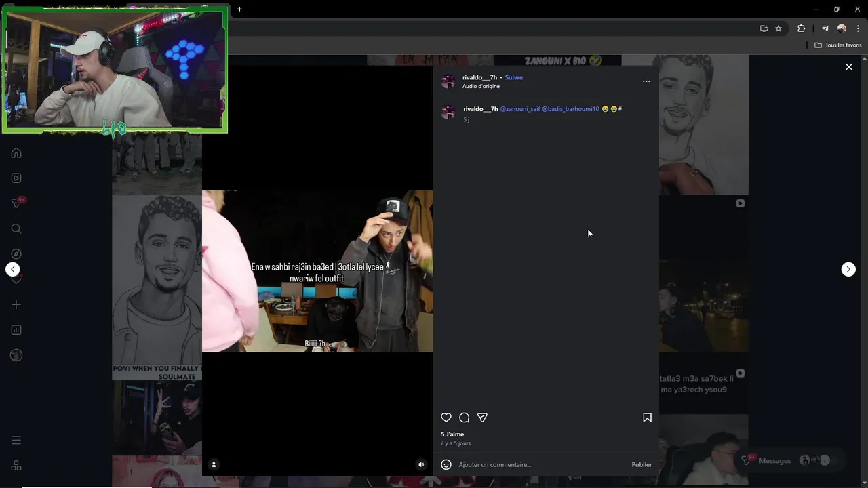Open profile avatar in the sidebar
The image size is (868, 488).
(x=16, y=355)
